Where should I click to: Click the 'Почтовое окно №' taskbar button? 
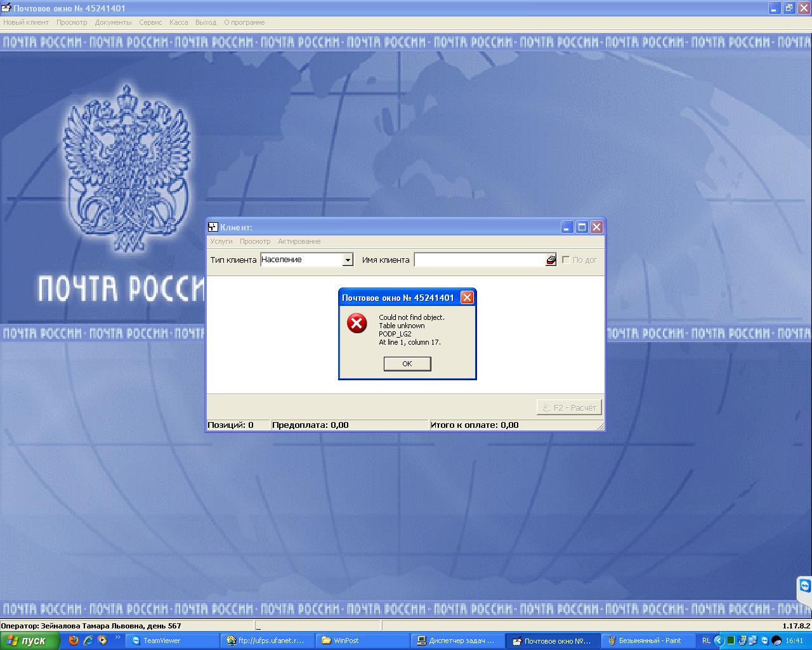(553, 641)
